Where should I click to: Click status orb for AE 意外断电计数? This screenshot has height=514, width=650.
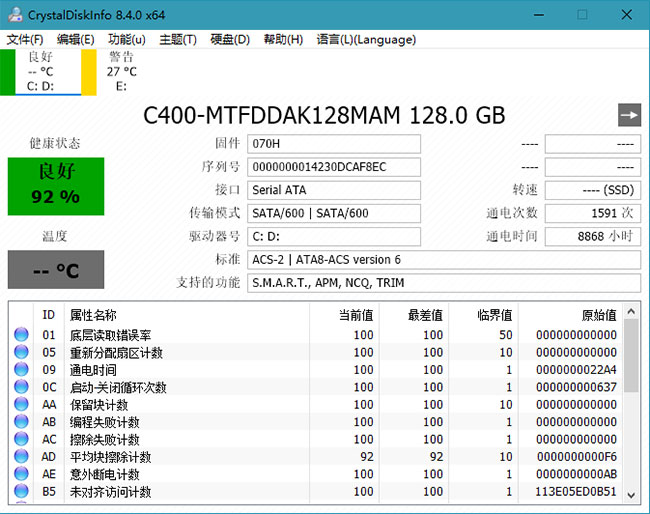pyautogui.click(x=21, y=473)
